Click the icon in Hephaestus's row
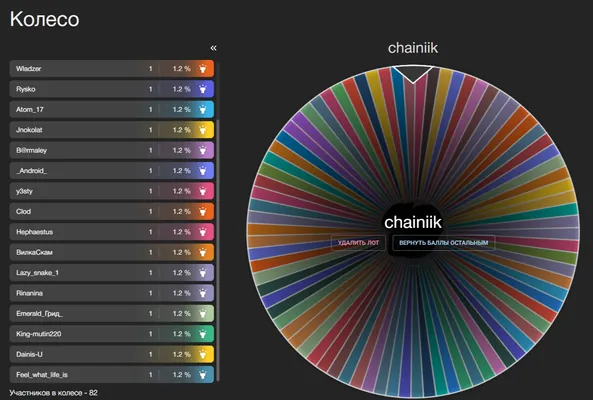This screenshot has width=593, height=400. pyautogui.click(x=203, y=232)
